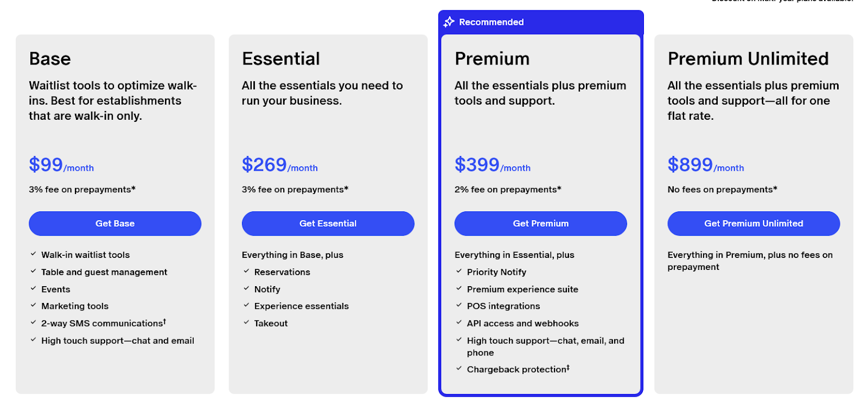This screenshot has height=407, width=868.
Task: Click checkmark beside Marketing tools
Action: pyautogui.click(x=33, y=306)
